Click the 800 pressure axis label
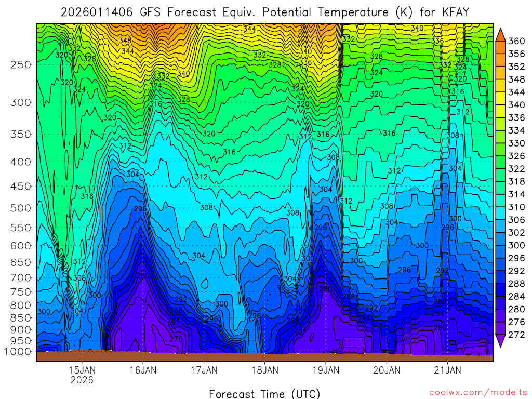Viewport: 532px width, 399px height. pyautogui.click(x=21, y=305)
